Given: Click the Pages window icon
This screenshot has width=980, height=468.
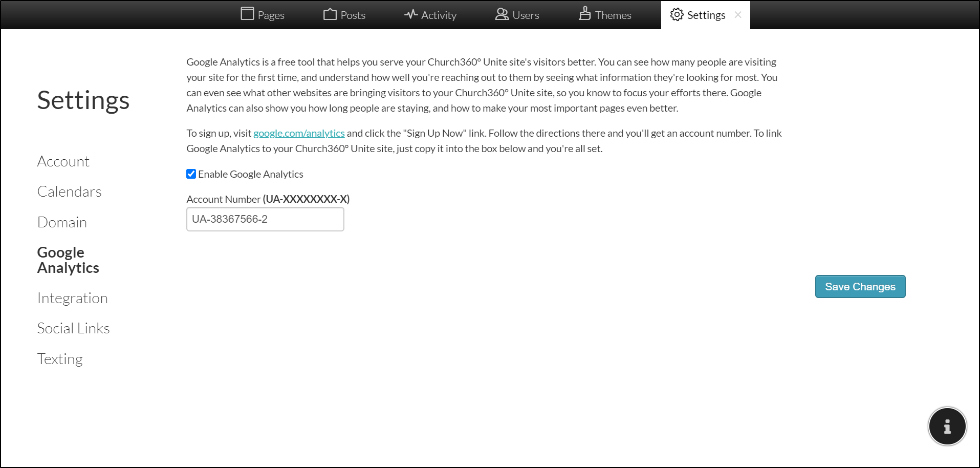Looking at the screenshot, I should coord(247,14).
